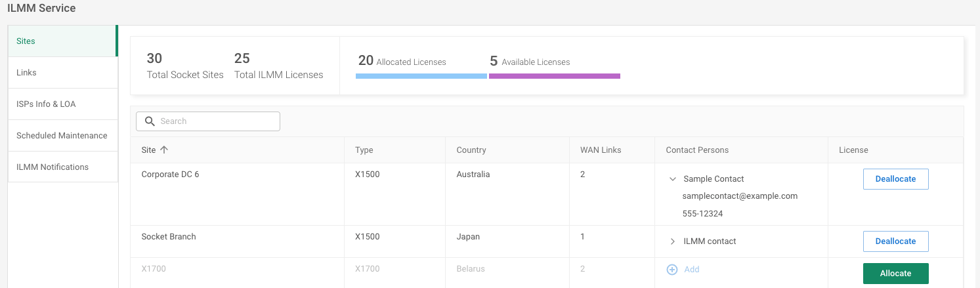Focus the Search input field
The image size is (980, 288).
point(217,121)
